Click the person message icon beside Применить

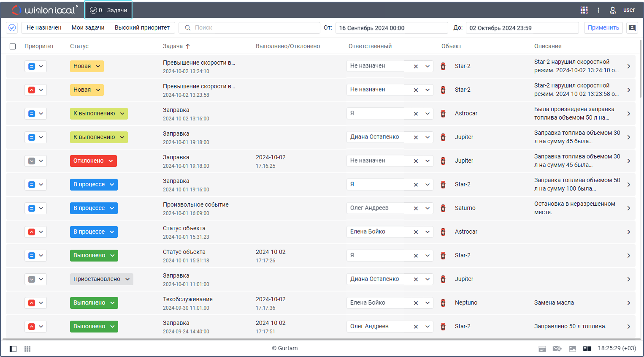(x=632, y=27)
